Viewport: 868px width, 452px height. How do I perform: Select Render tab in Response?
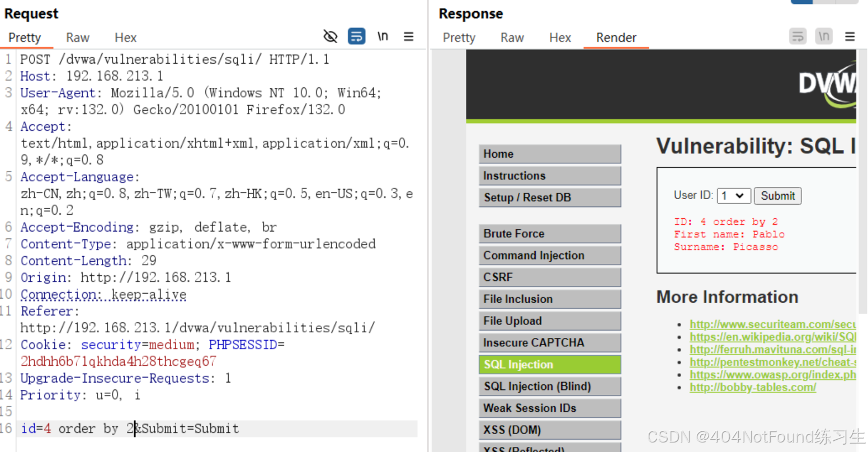(616, 37)
